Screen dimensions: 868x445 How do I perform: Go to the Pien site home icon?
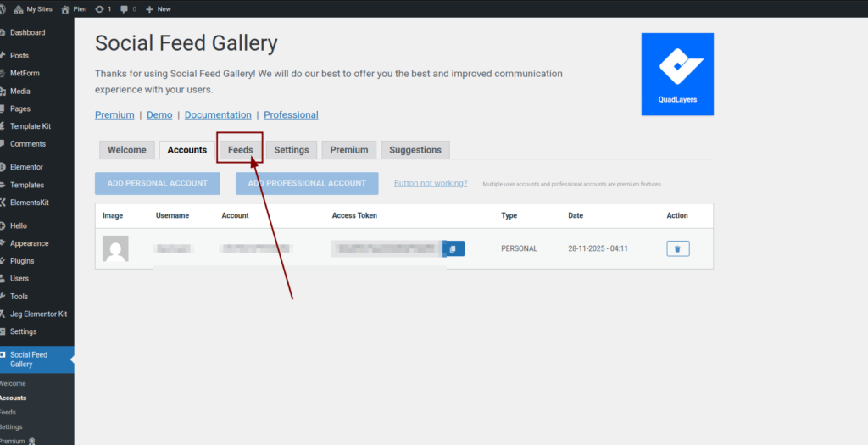pyautogui.click(x=65, y=8)
